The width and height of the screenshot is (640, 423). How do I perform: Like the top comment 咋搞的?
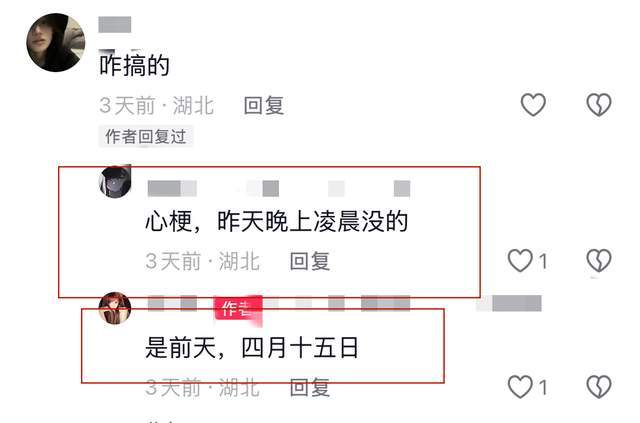tap(533, 105)
